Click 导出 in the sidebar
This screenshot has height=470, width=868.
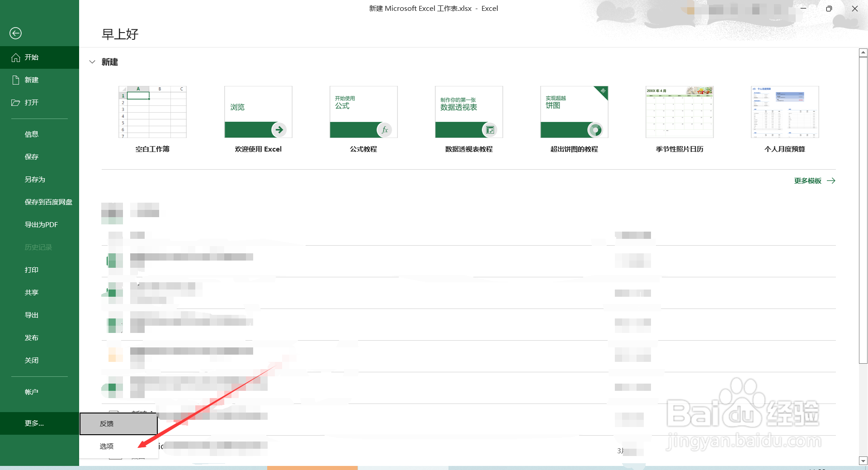pos(39,315)
